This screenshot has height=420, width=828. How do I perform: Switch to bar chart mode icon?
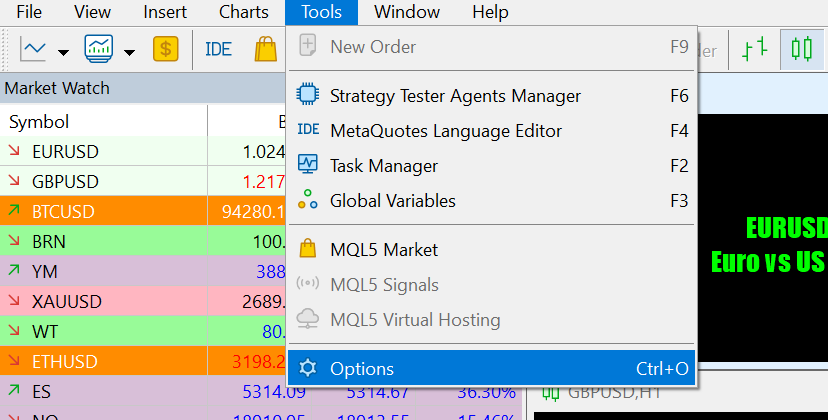(755, 49)
